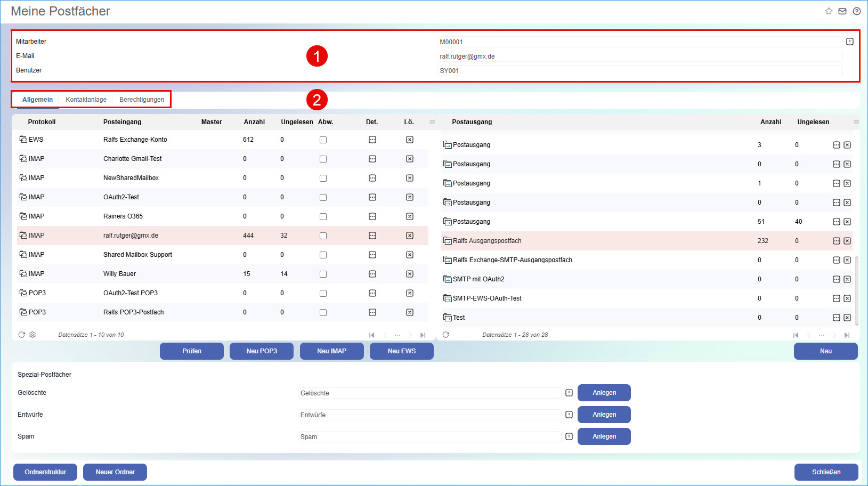Image resolution: width=868 pixels, height=486 pixels.
Task: Toggle Abw. checkbox for OAuth2-Test IMAP
Action: pos(323,197)
